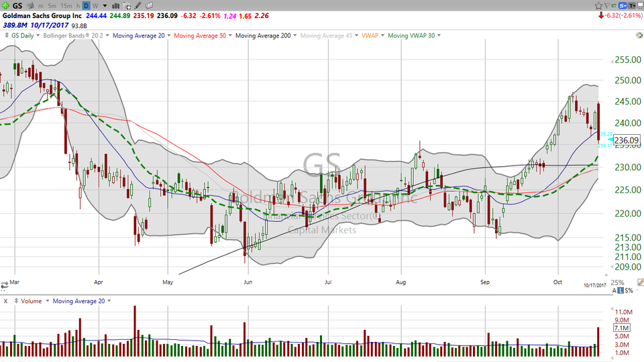Click the 10/17/2017 date in header

pyautogui.click(x=49, y=25)
